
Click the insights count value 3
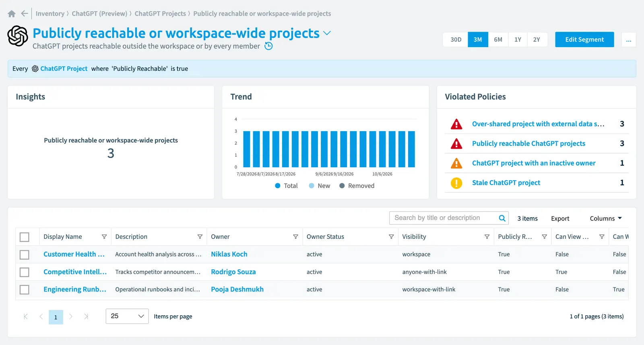[111, 153]
